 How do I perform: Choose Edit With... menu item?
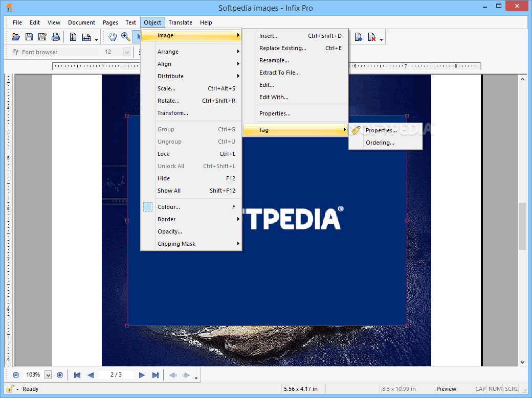(x=296, y=97)
